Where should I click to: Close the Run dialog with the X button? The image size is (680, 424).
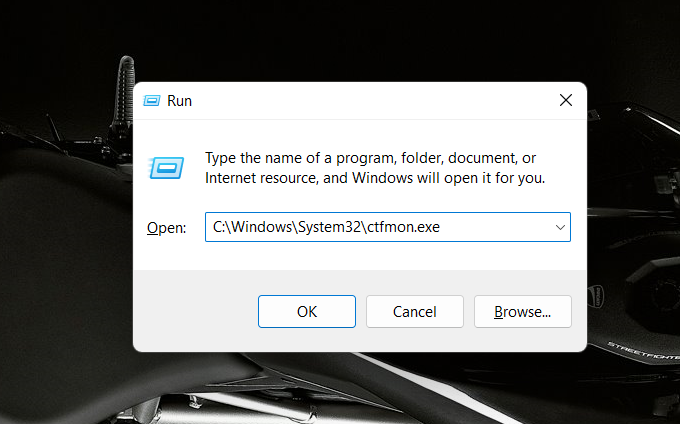point(566,100)
